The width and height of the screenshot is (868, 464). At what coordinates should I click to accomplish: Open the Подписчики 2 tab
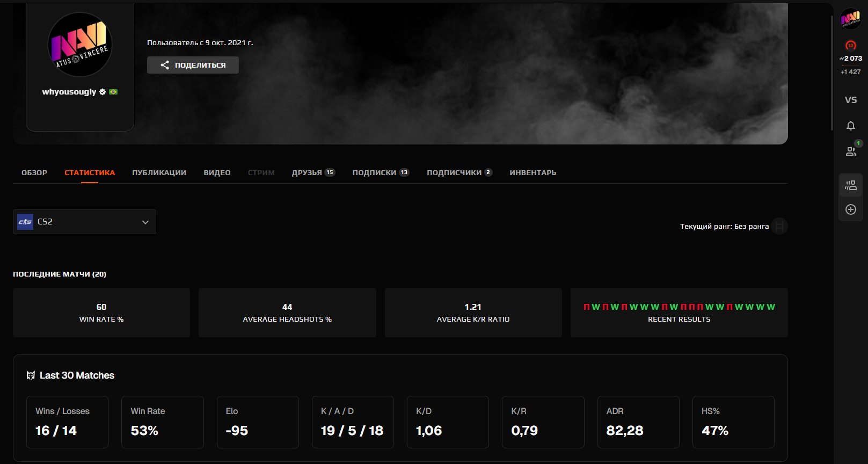(x=459, y=172)
